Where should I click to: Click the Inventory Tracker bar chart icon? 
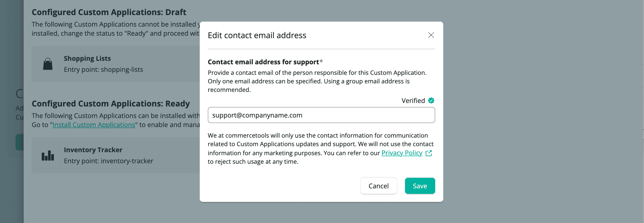point(48,156)
